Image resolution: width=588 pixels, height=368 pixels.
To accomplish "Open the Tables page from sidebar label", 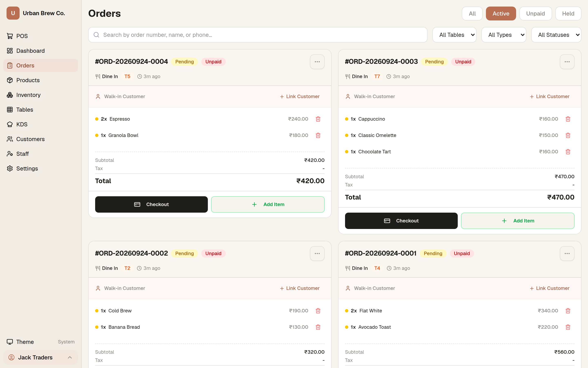I will coord(24,110).
